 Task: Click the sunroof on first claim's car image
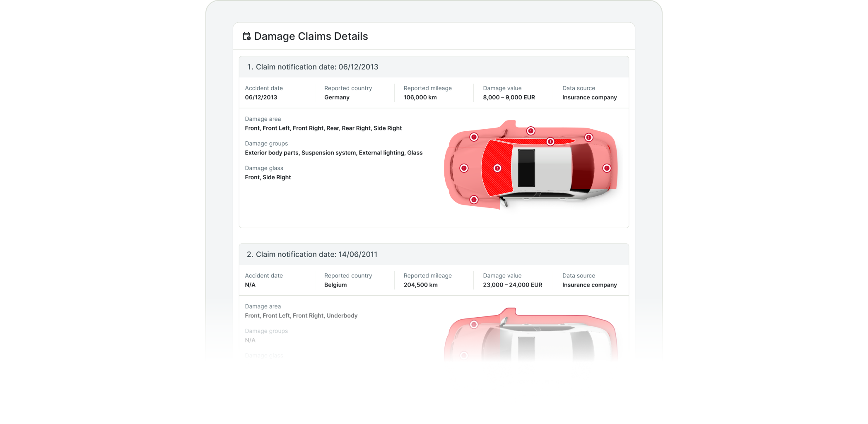click(526, 168)
